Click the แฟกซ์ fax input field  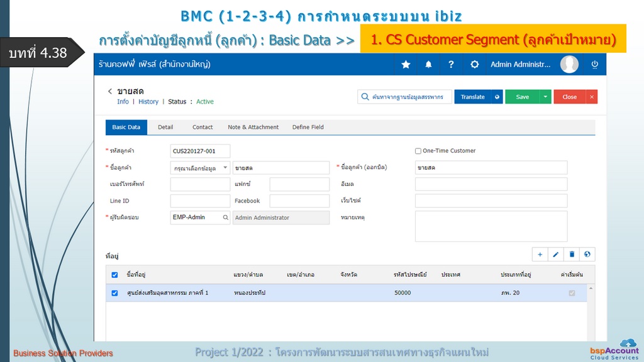coord(299,184)
